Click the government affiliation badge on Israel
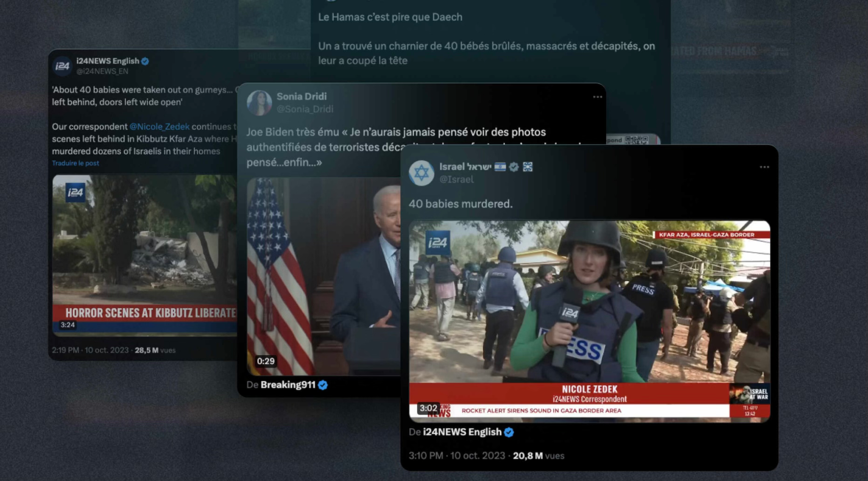Viewport: 868px width, 481px height. [x=528, y=167]
